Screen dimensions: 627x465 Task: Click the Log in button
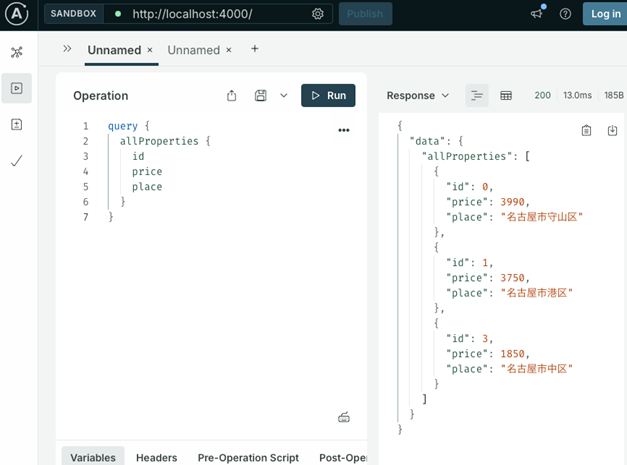tap(605, 14)
